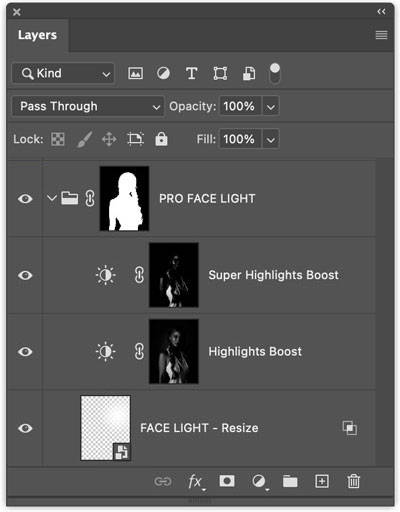Viewport: 400px width, 512px height.
Task: Open the Pass Through blend mode dropdown
Action: [x=88, y=106]
